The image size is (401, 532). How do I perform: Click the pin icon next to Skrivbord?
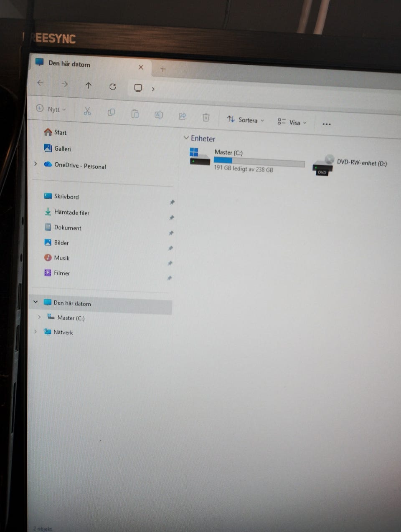(x=172, y=202)
